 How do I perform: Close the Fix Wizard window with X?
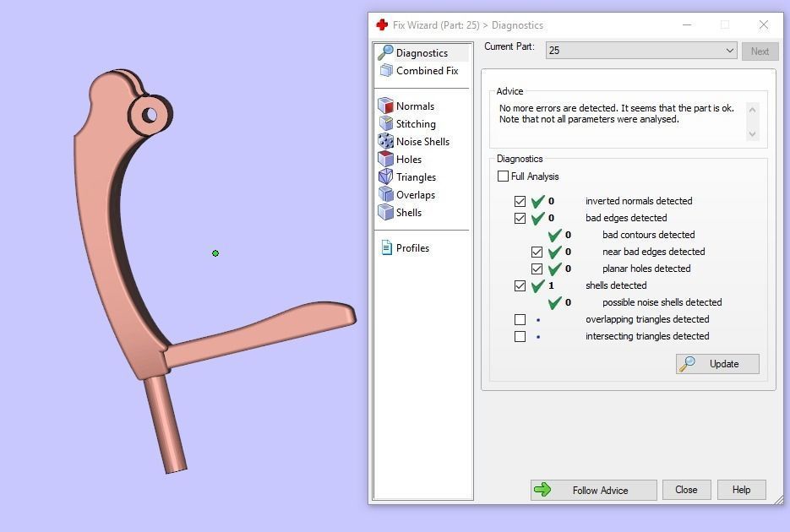(764, 24)
